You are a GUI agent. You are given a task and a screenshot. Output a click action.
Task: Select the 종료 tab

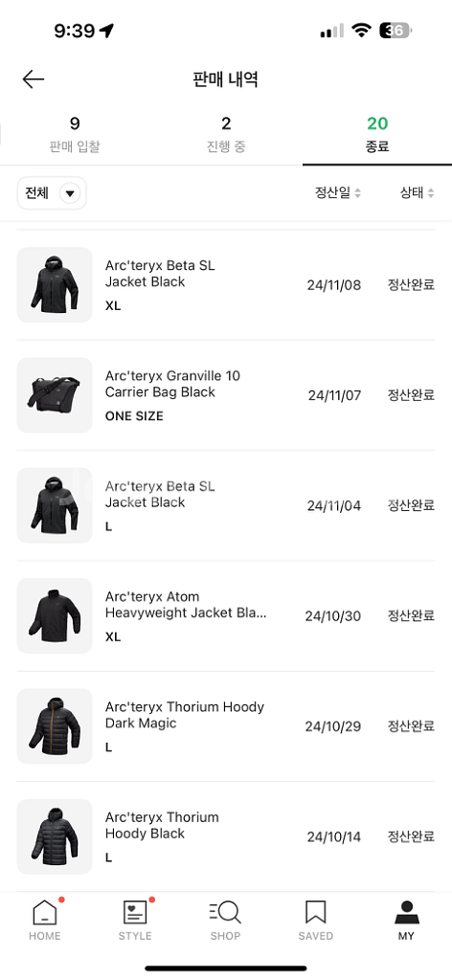(377, 135)
